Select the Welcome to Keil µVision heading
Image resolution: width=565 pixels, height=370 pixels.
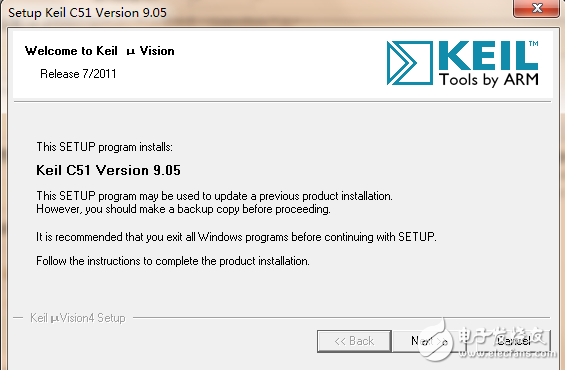point(100,51)
